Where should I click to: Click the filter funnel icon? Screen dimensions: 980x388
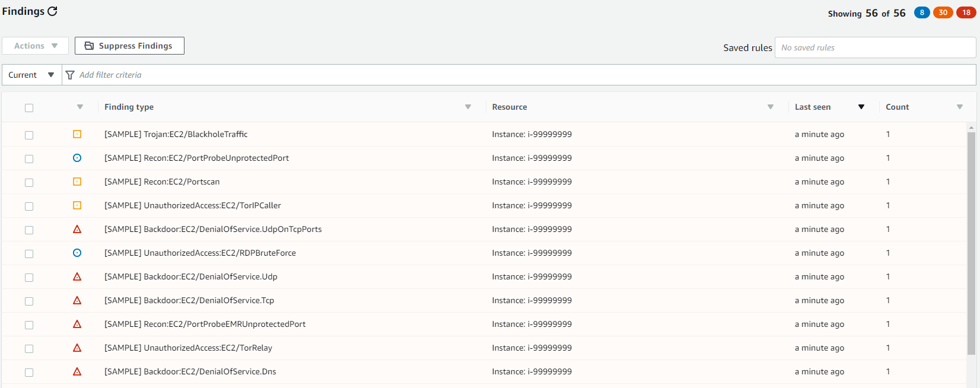(x=70, y=75)
